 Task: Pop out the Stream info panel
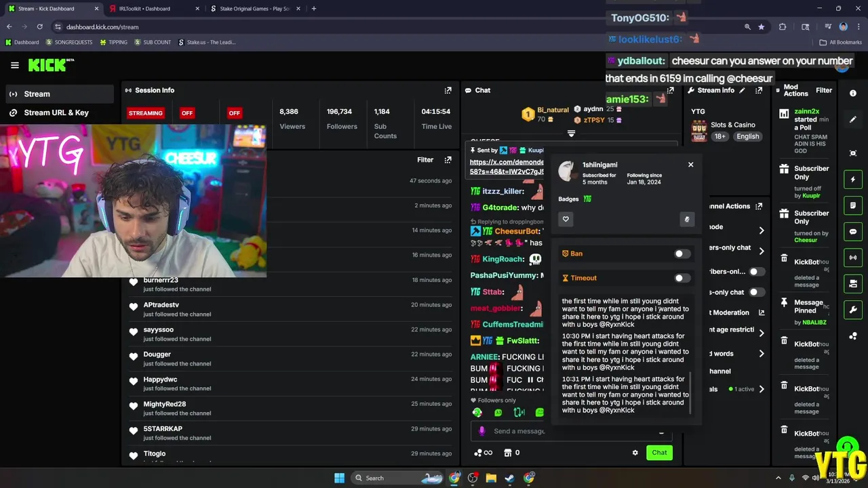pyautogui.click(x=759, y=90)
